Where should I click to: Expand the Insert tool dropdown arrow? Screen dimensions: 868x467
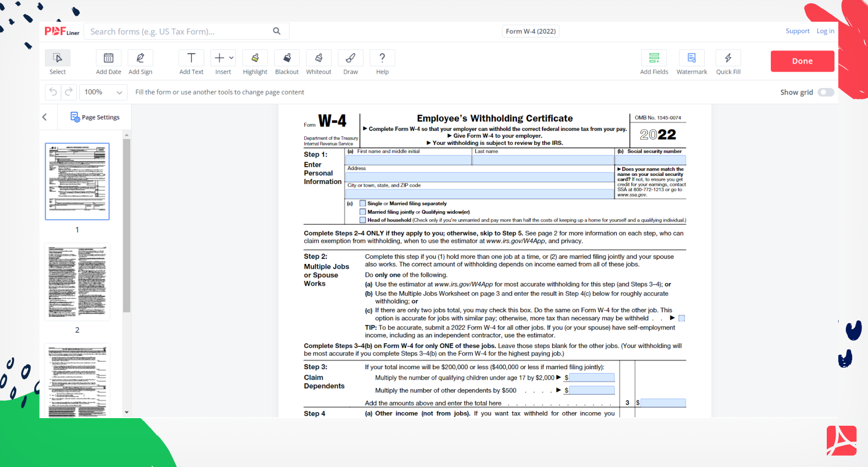232,58
